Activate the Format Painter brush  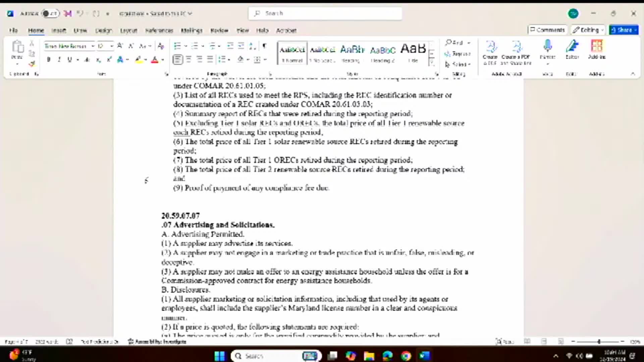tap(32, 63)
